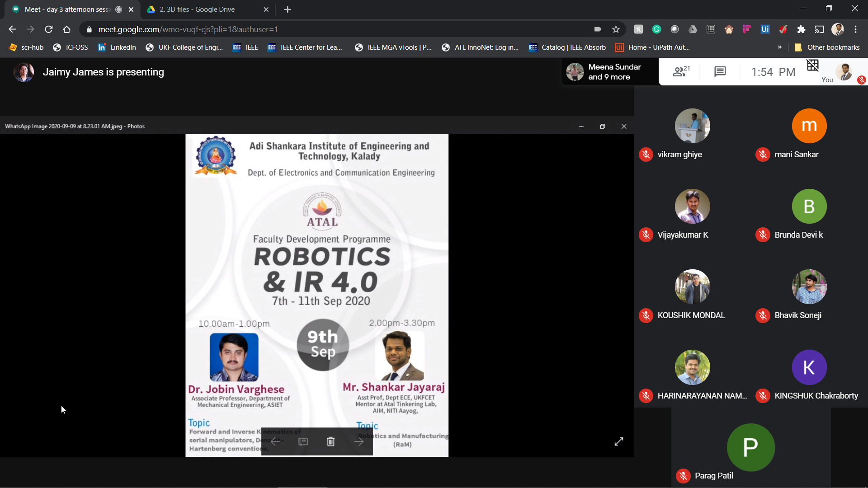Open sci-hub bookmark
The width and height of the screenshot is (868, 488).
tap(27, 47)
